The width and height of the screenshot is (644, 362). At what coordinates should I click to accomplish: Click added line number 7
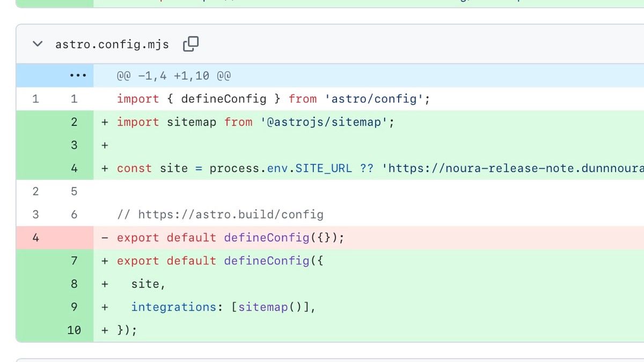[x=74, y=261]
